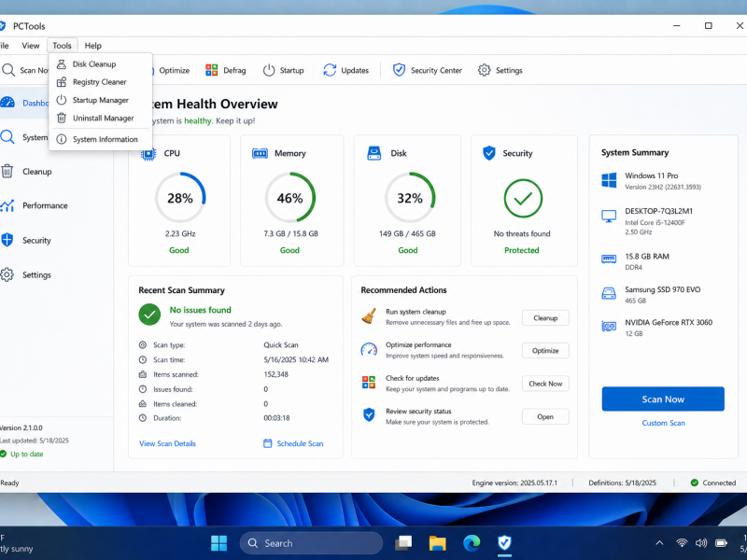This screenshot has height=560, width=747.
Task: Click the NVIDIA GeForce graphics card icon
Action: click(x=609, y=326)
